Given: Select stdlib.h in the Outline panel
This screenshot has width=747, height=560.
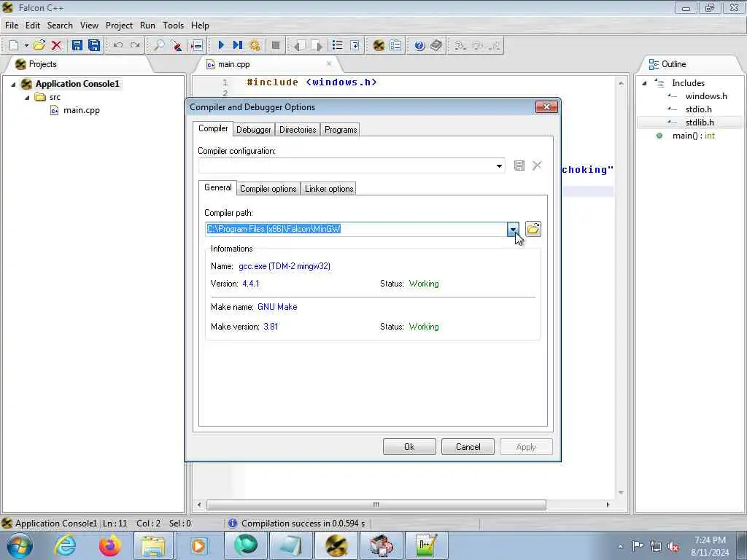Looking at the screenshot, I should pyautogui.click(x=700, y=122).
